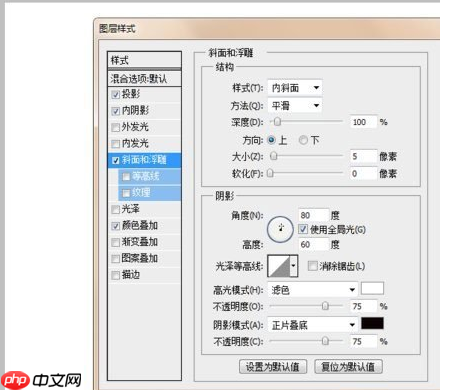Click the 复位为默认值 button

348,367
